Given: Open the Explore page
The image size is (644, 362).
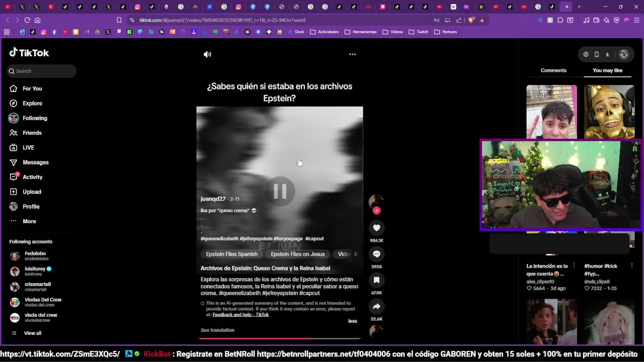Looking at the screenshot, I should tap(32, 103).
